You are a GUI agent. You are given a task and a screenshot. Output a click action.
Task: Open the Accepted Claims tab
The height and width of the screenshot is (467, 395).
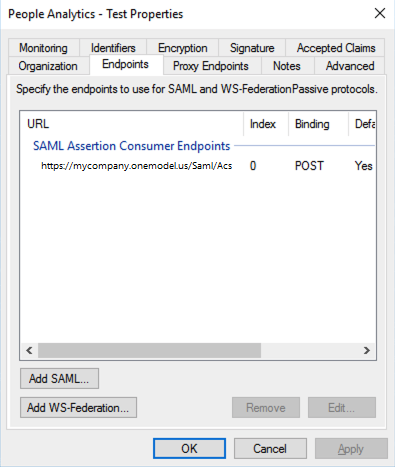[x=336, y=48]
